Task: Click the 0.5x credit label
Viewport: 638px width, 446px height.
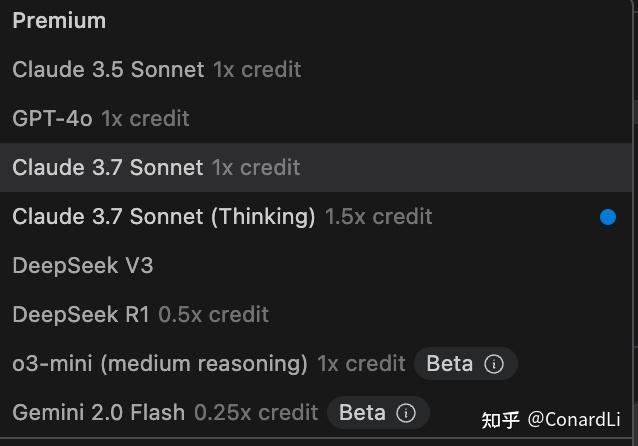Action: 213,314
